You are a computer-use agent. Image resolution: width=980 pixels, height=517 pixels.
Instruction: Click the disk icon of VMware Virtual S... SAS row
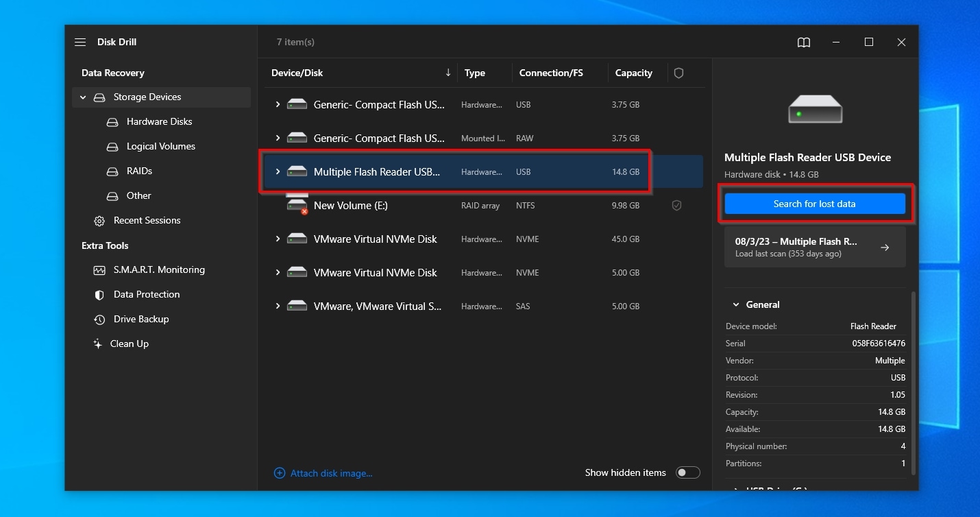(297, 306)
